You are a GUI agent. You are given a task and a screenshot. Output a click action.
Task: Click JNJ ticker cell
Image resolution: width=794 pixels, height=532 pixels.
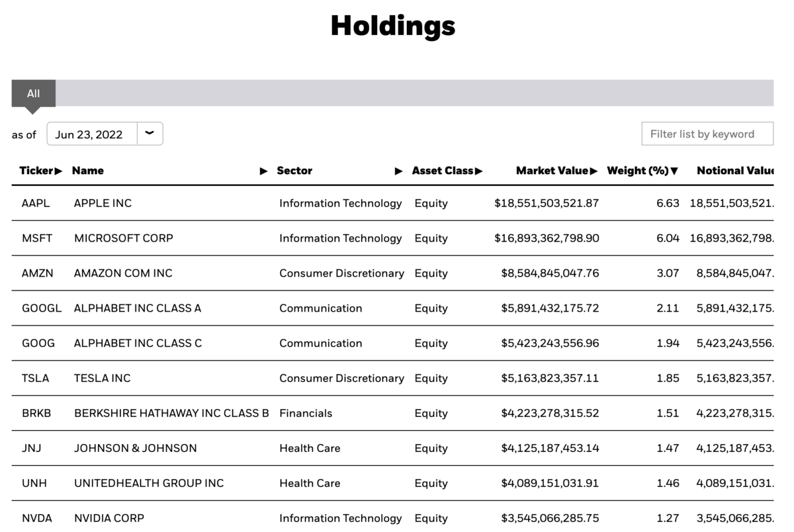click(31, 449)
